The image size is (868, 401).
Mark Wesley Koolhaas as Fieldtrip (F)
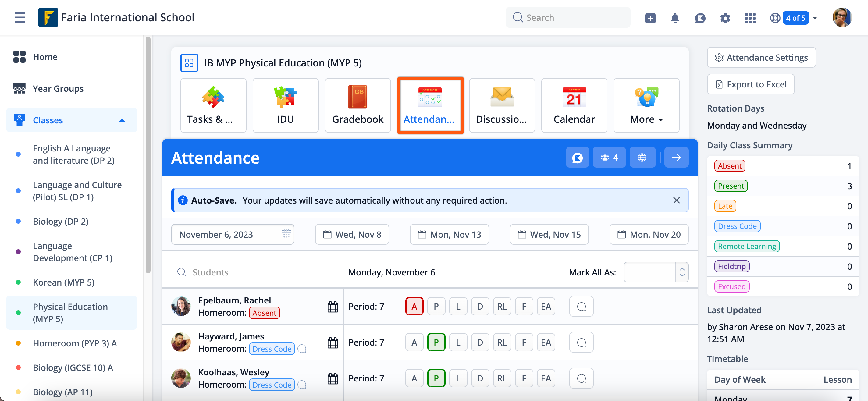524,378
